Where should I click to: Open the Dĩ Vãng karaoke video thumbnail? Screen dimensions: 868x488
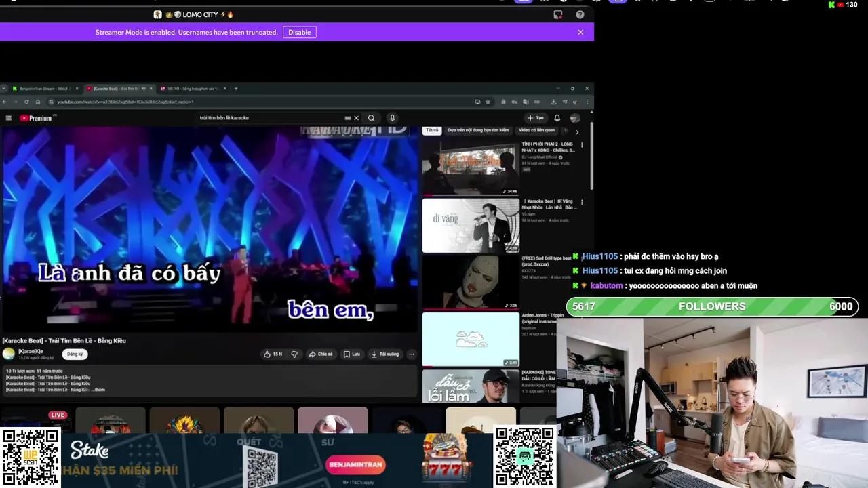tap(471, 225)
